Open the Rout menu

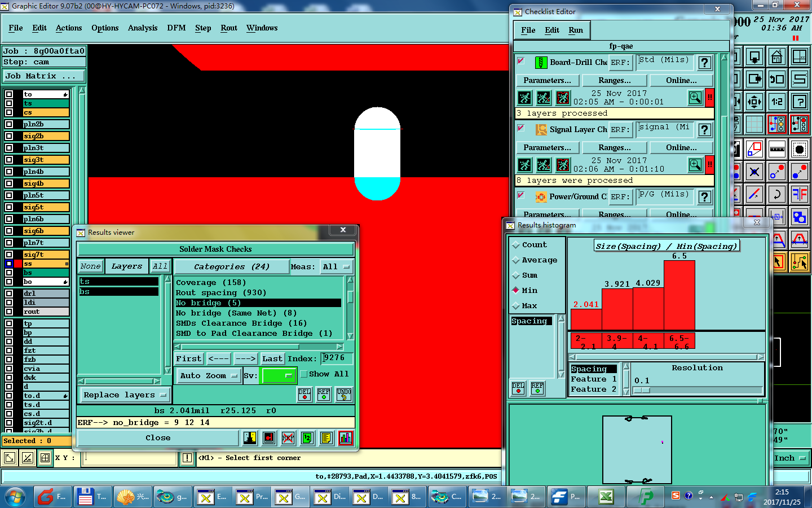point(229,28)
